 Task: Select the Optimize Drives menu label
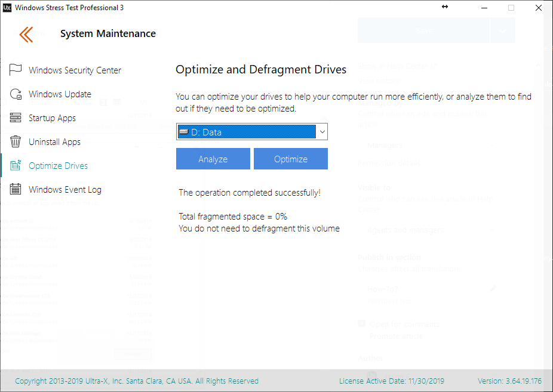coord(58,166)
